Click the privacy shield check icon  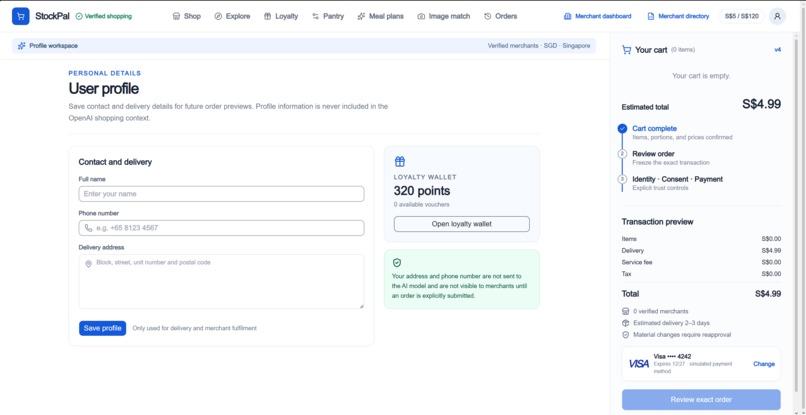397,263
